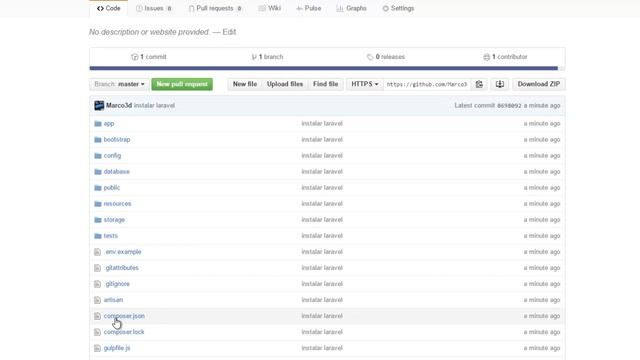Open the config folder
This screenshot has width=640, height=360.
pos(112,156)
